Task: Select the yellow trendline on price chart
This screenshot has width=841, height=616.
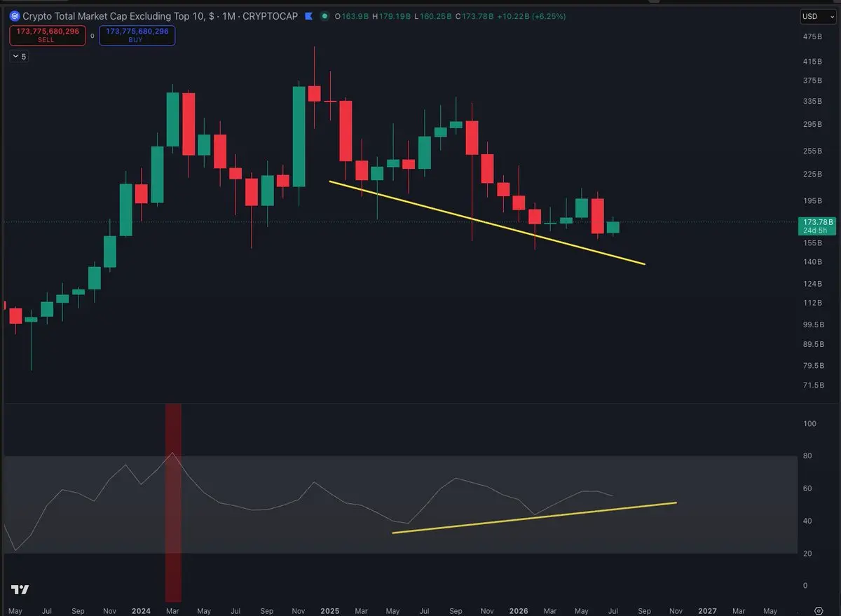Action: tap(486, 223)
